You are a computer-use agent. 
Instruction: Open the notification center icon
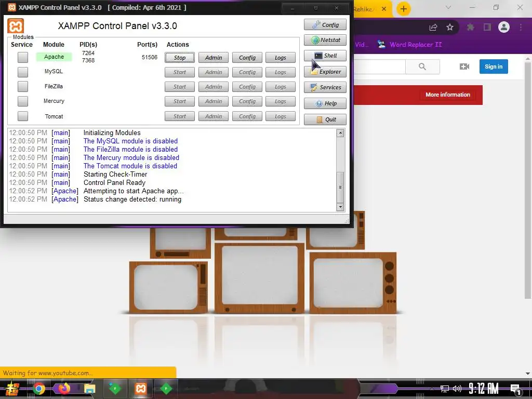pos(515,389)
